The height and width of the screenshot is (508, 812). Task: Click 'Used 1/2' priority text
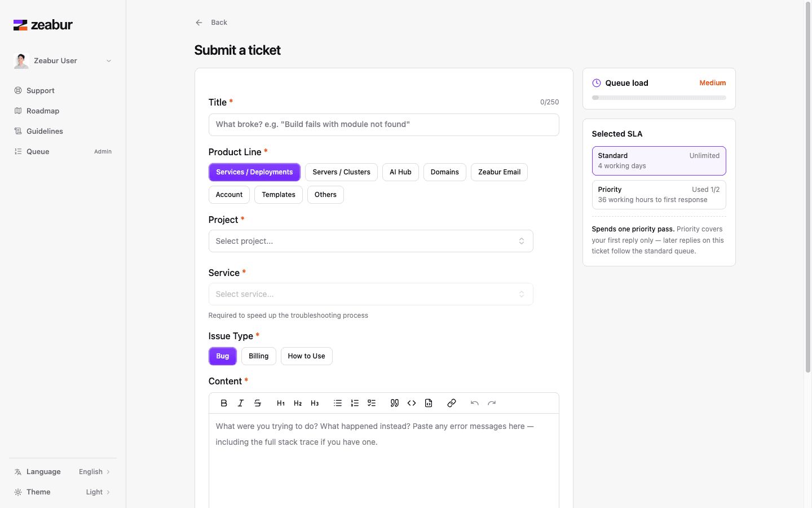(705, 190)
